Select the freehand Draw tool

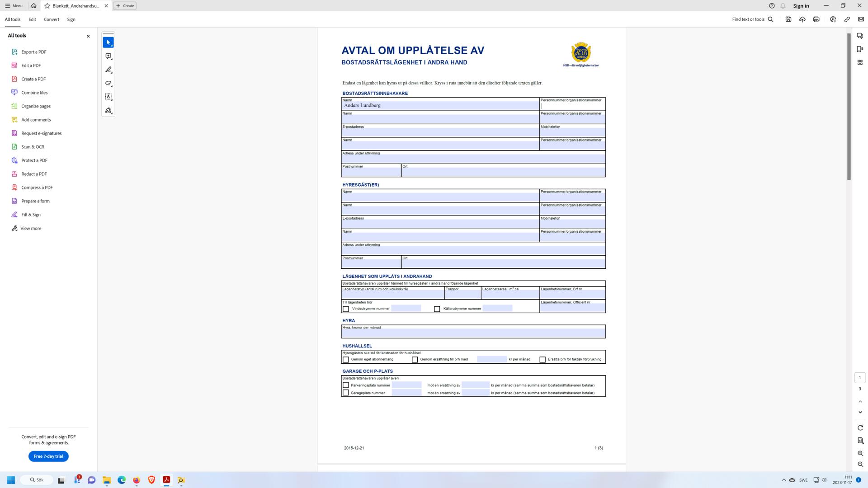[108, 84]
